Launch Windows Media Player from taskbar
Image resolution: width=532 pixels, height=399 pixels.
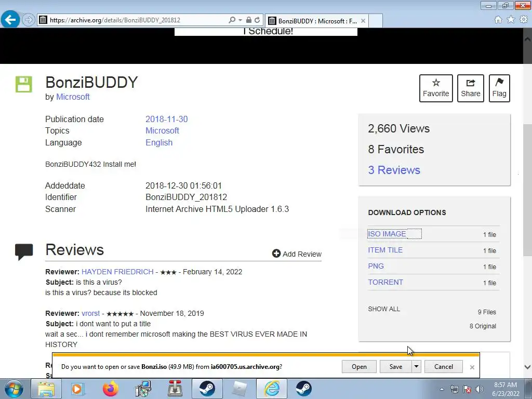pyautogui.click(x=77, y=389)
